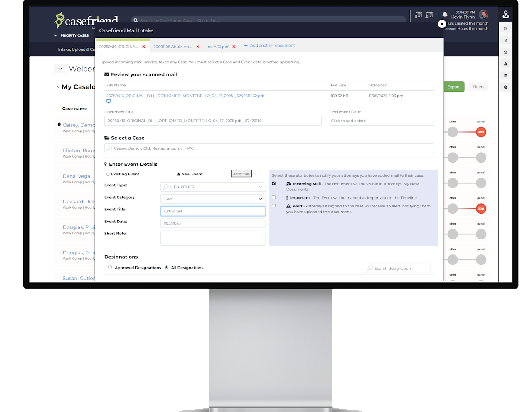Collapse the My Caseload section chevron
Screen dimensions: 532x412
click(x=58, y=87)
